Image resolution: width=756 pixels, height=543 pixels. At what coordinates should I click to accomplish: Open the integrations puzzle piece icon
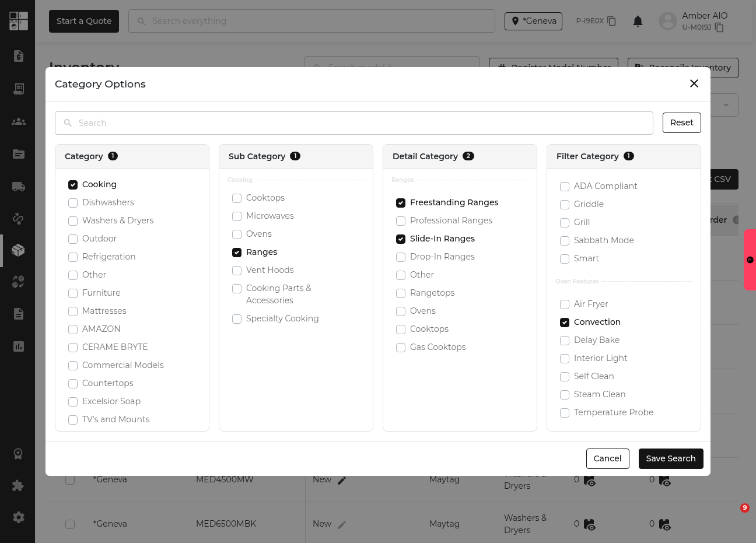[x=18, y=485]
